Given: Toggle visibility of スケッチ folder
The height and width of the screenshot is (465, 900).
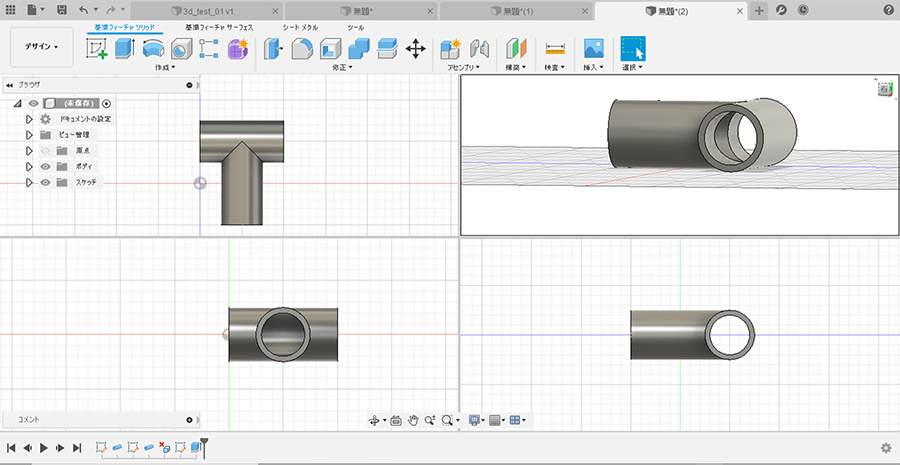Looking at the screenshot, I should 45,182.
